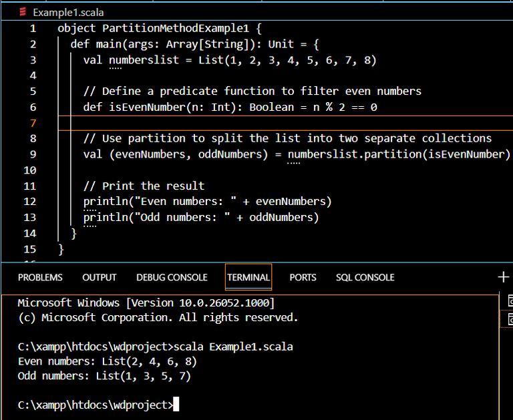Open a new terminal with the plus icon
The image size is (513, 420).
pyautogui.click(x=504, y=277)
